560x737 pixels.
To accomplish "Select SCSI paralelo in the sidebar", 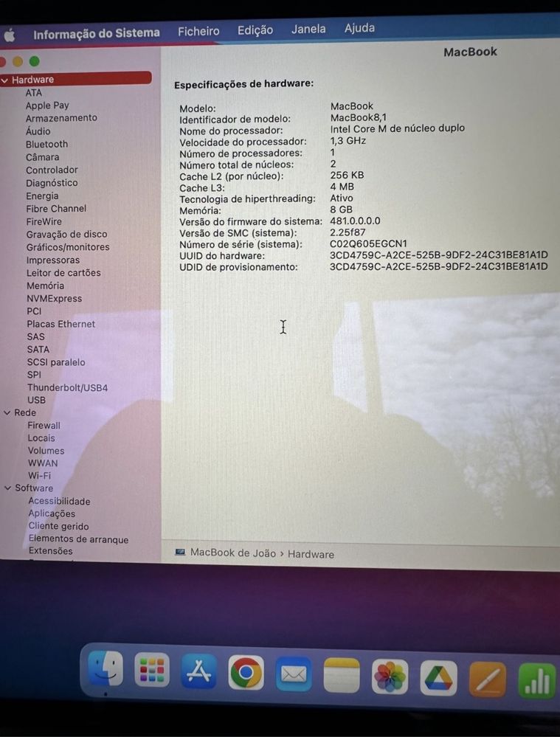I will (56, 362).
